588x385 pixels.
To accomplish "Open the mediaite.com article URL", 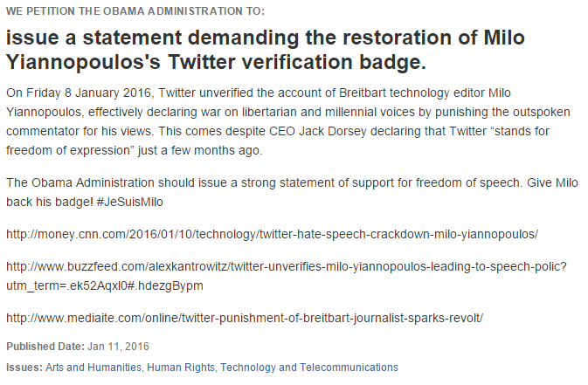I will 245,318.
